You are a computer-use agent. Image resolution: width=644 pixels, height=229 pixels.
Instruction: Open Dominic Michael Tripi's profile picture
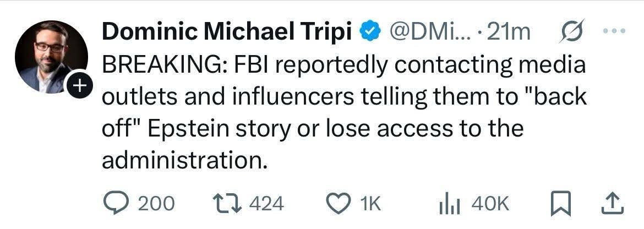pyautogui.click(x=51, y=57)
